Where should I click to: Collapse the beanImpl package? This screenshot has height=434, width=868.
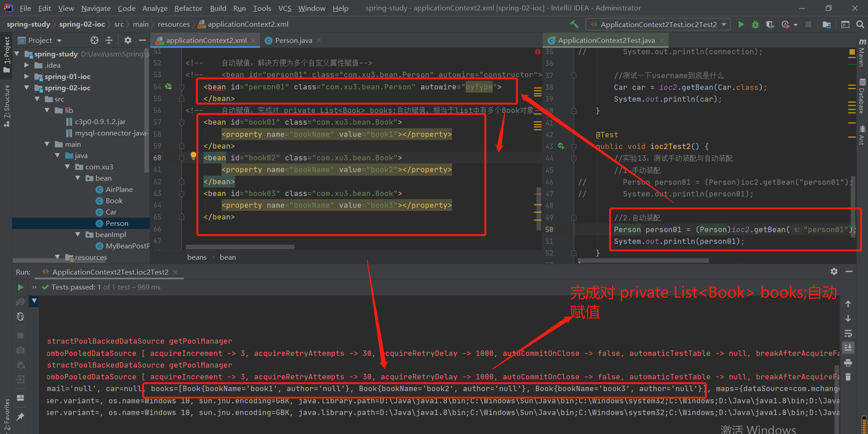pyautogui.click(x=78, y=234)
